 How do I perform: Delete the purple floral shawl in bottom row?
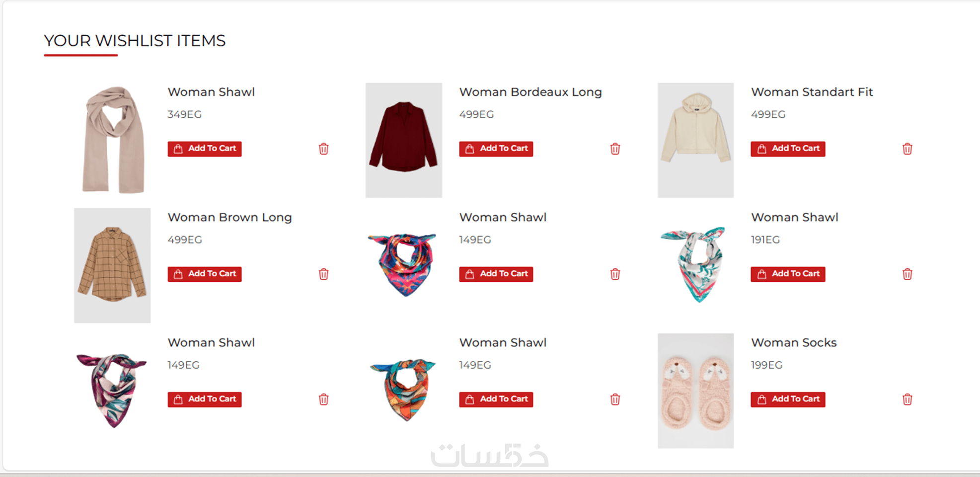(x=323, y=399)
